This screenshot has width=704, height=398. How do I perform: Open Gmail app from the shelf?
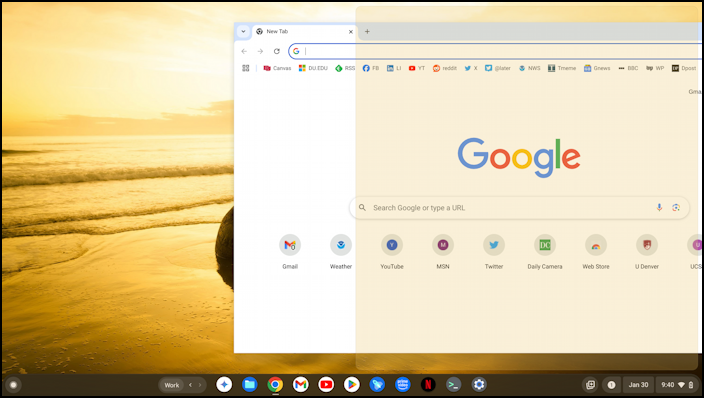coord(300,385)
